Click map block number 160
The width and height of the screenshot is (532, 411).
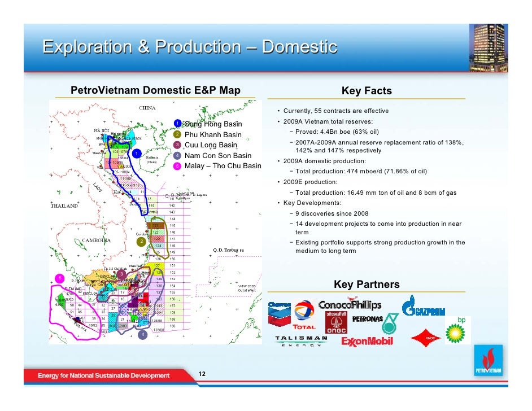[172, 326]
